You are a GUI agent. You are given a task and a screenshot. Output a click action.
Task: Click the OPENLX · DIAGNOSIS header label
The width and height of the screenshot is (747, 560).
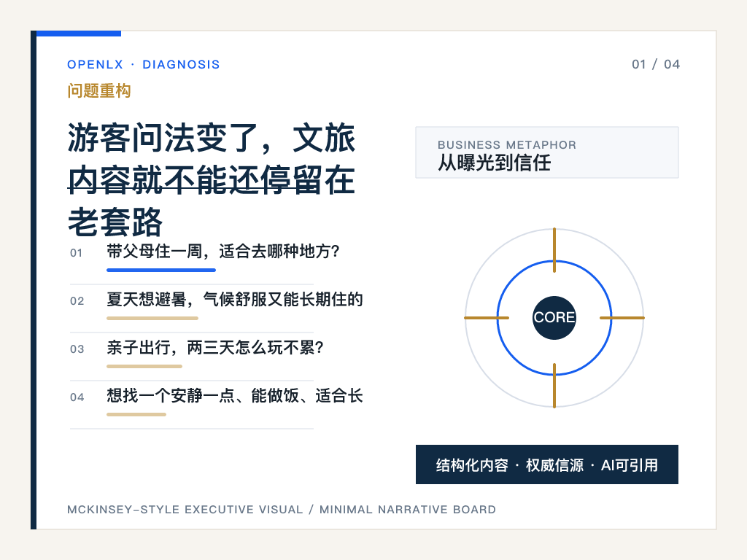144,64
